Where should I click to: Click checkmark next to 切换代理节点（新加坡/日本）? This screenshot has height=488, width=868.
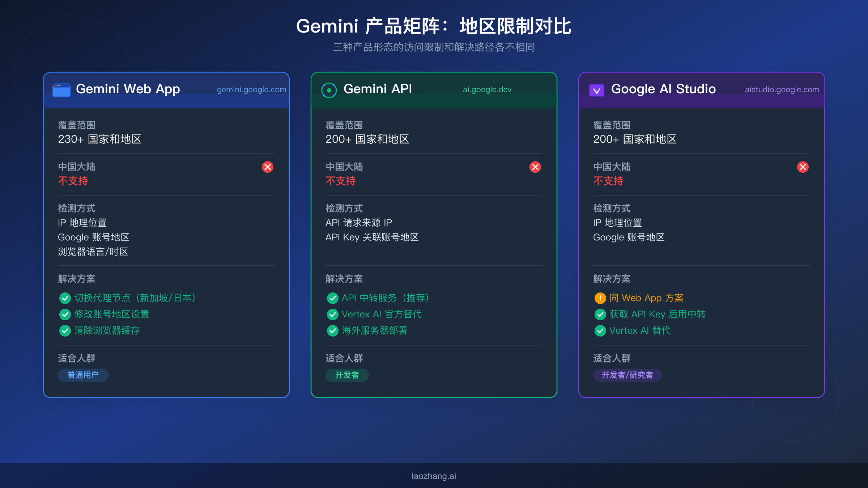pos(65,298)
